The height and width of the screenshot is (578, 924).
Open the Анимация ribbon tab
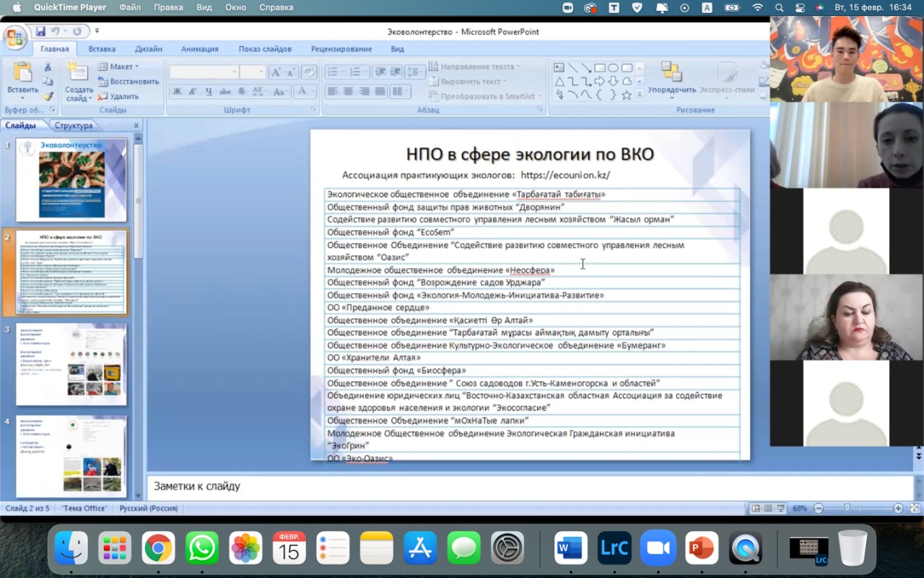199,49
